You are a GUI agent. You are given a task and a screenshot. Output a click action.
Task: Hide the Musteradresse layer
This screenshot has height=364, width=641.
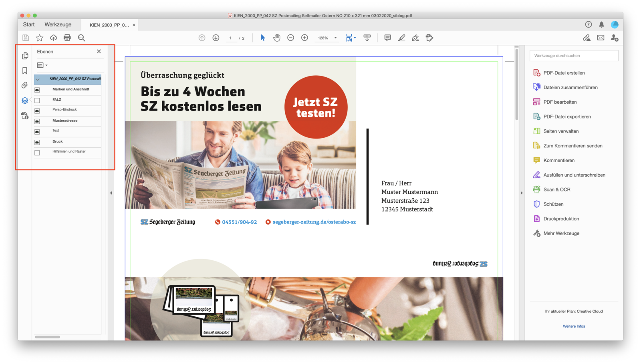click(x=37, y=121)
